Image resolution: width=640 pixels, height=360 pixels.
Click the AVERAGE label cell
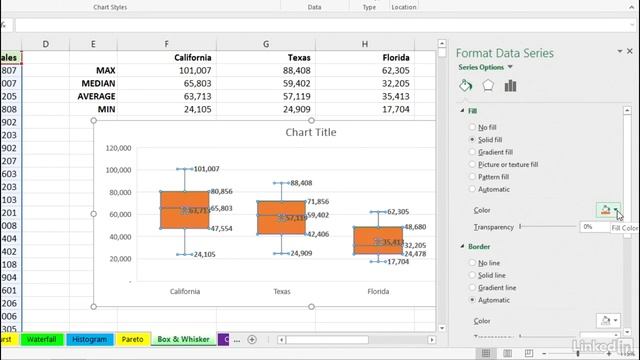(93, 96)
